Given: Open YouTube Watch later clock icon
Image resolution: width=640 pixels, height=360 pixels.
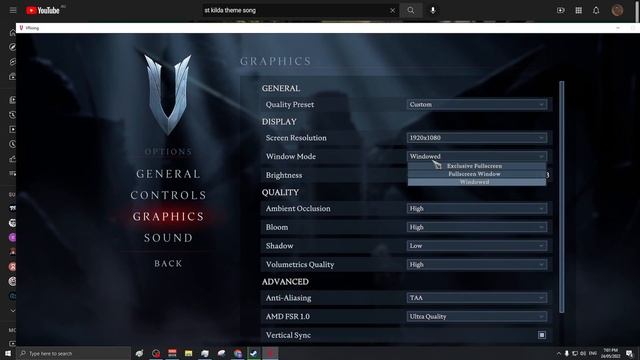Looking at the screenshot, I should [13, 144].
